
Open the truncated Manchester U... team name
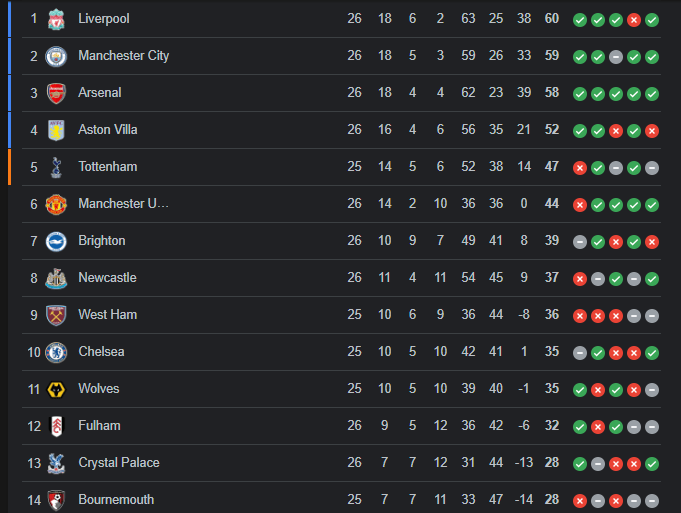[123, 203]
